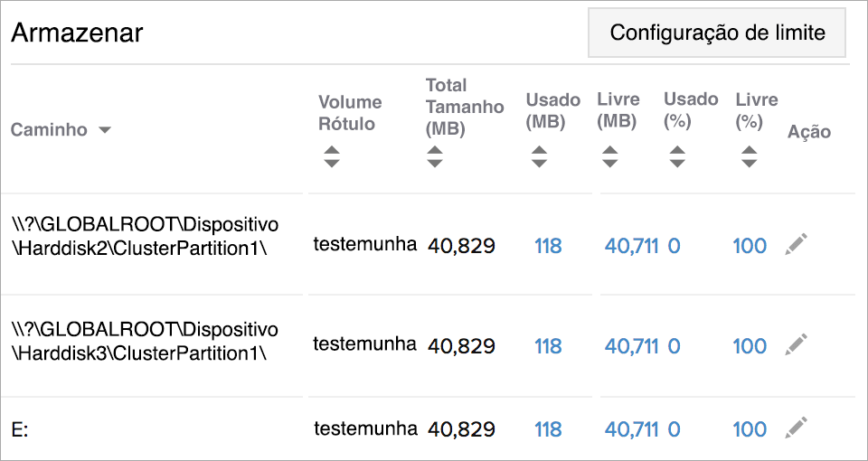Screen dimensions: 868x461
Task: Click the Ação column header
Action: click(808, 132)
